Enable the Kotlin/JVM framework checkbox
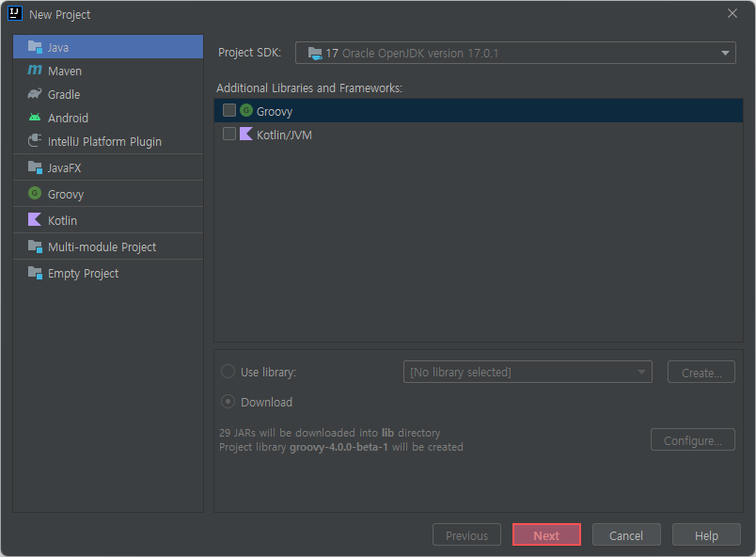The image size is (756, 557). click(229, 134)
